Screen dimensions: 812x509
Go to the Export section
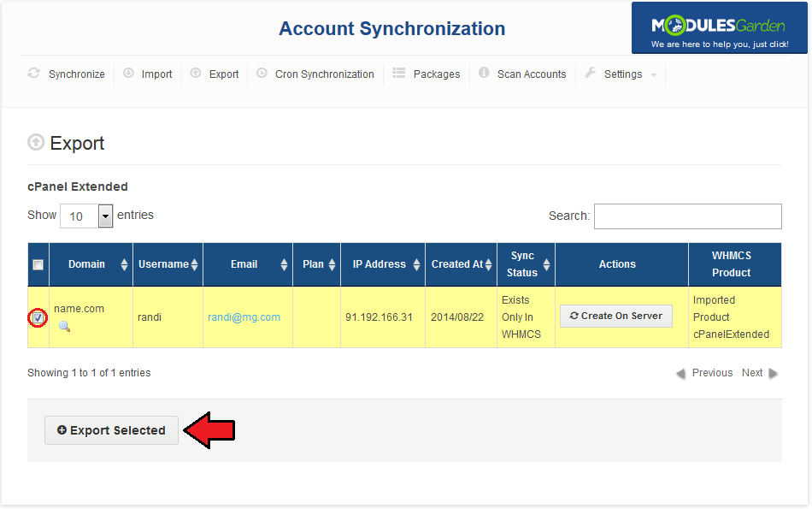[x=224, y=74]
